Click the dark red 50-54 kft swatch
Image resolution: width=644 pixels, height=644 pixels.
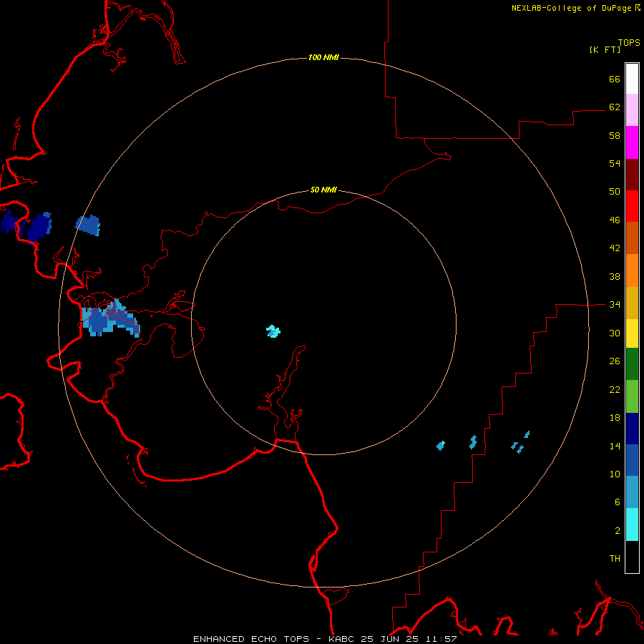[x=632, y=174]
